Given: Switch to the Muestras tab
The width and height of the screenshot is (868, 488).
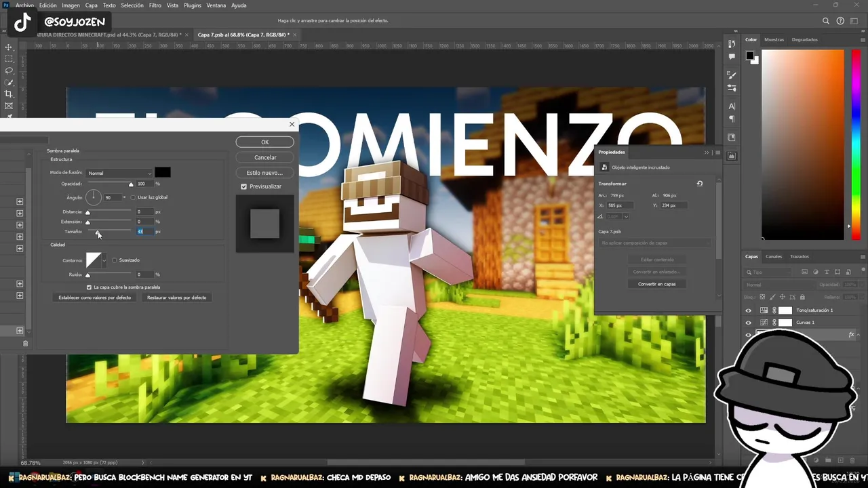Looking at the screenshot, I should [774, 39].
